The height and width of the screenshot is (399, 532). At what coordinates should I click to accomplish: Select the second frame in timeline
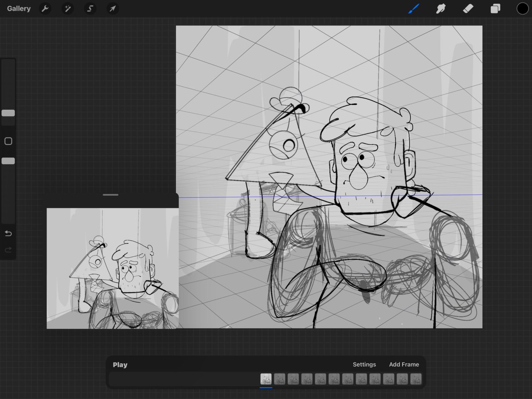(280, 379)
